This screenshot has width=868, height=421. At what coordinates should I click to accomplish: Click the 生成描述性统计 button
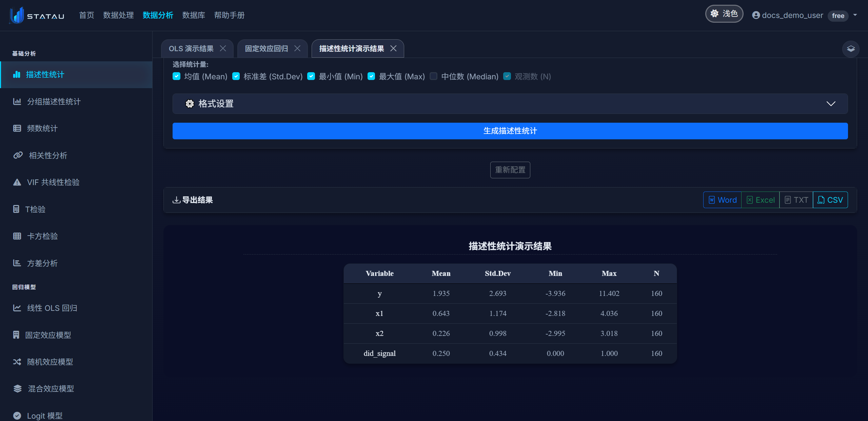click(x=510, y=131)
